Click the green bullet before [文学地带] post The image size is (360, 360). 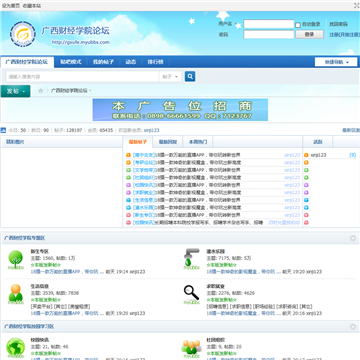pyautogui.click(x=128, y=170)
